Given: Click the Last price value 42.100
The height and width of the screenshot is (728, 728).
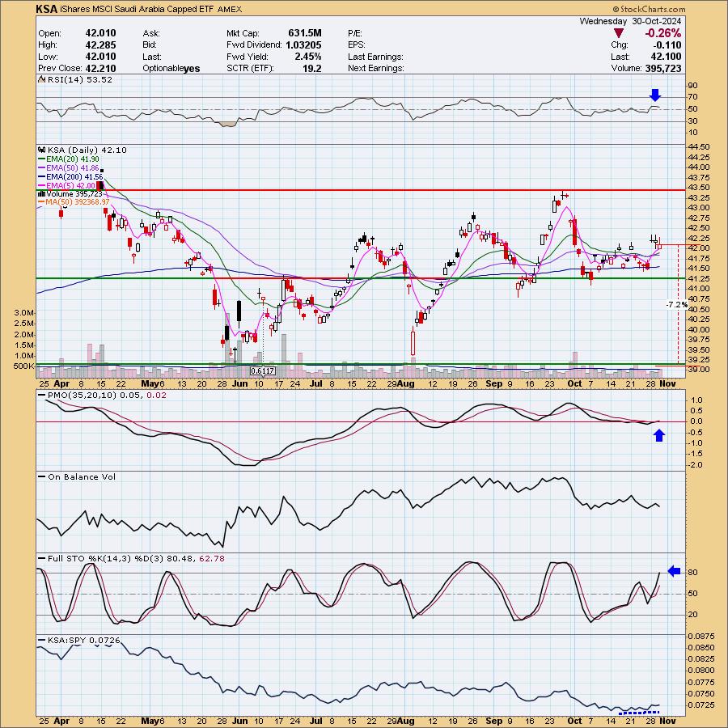Looking at the screenshot, I should coord(666,57).
